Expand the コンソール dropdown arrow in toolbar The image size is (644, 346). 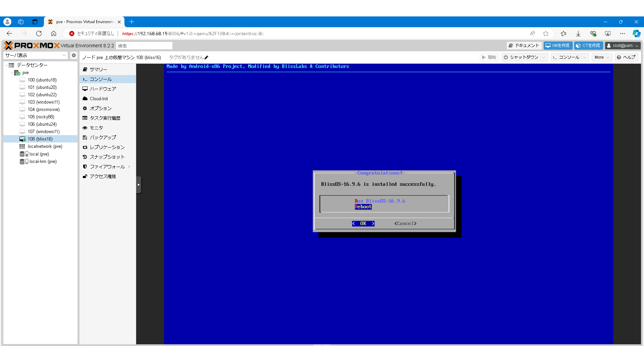click(585, 57)
